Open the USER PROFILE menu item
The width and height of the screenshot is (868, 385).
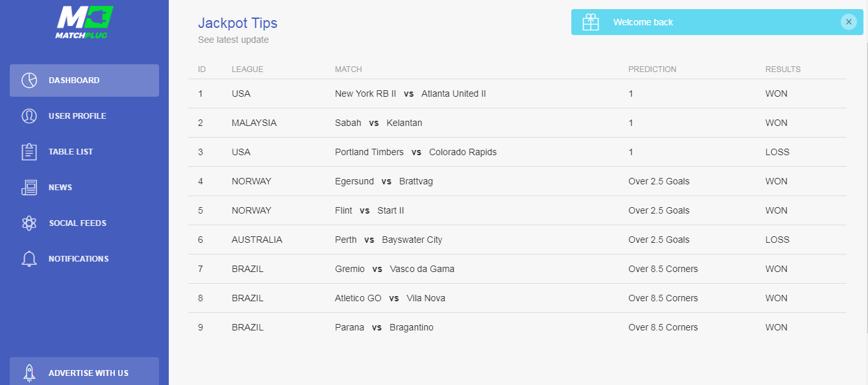84,116
